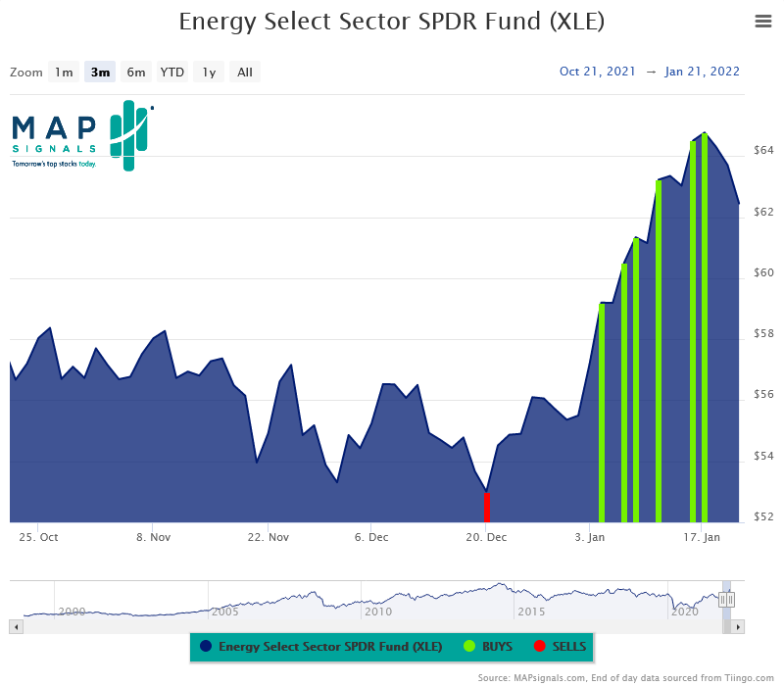Click the first green buy bar after 3 Jan
The image size is (784, 686).
[602, 412]
